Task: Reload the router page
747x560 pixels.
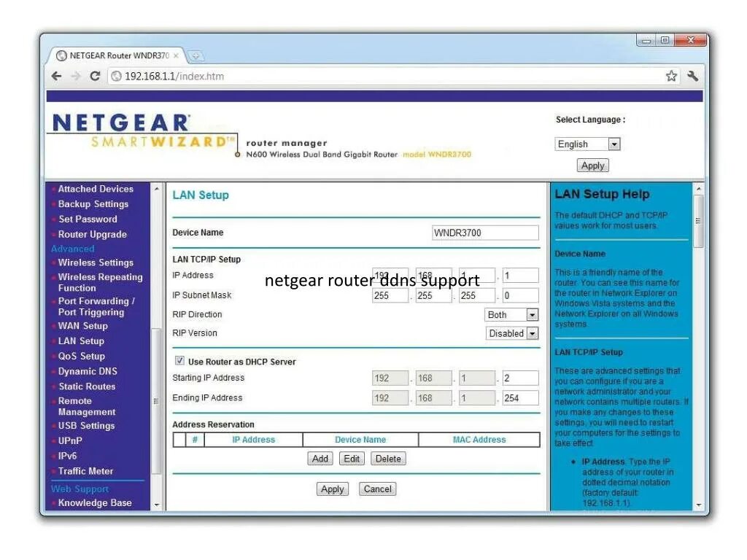Action: tap(95, 76)
